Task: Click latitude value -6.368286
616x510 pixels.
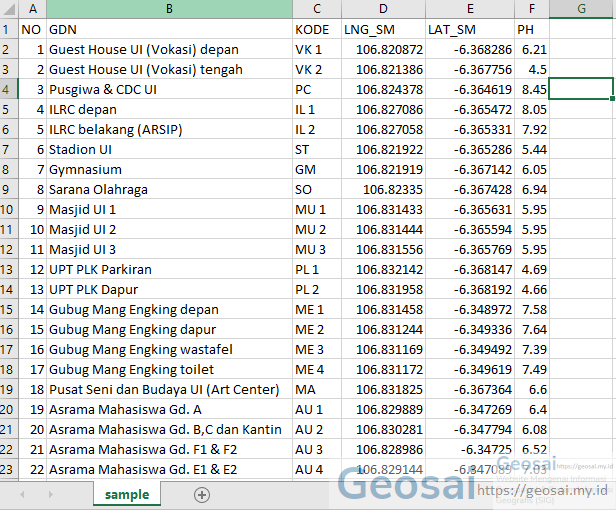Action: click(x=470, y=49)
